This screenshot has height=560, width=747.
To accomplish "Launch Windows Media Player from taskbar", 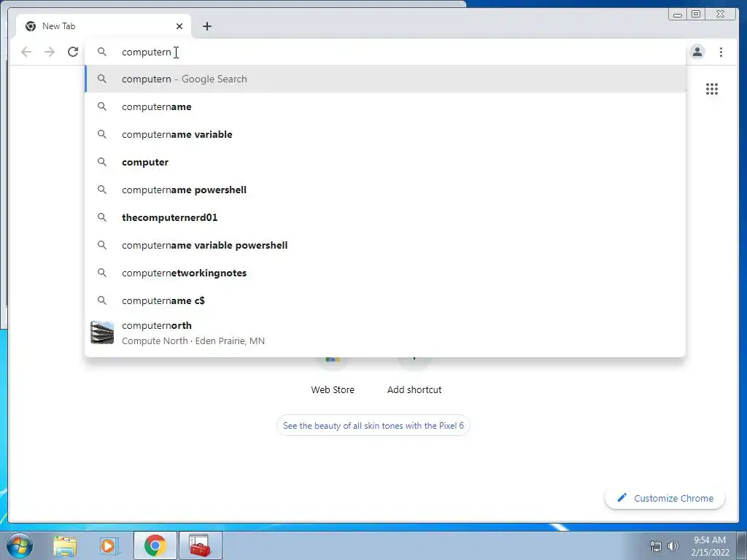I will coord(109,546).
